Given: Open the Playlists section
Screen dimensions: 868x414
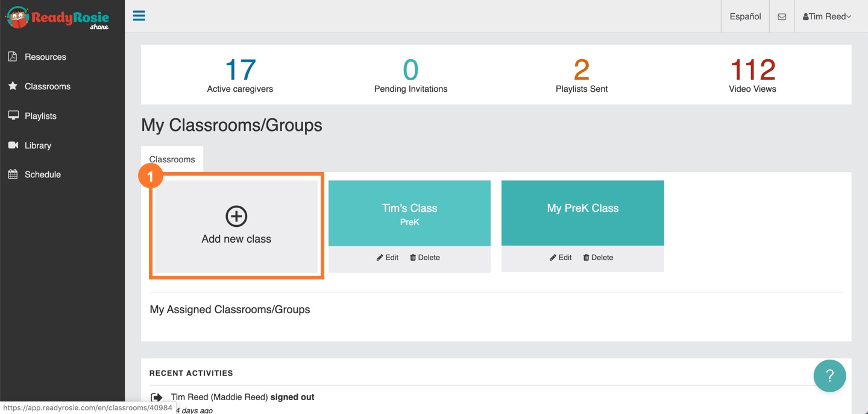Looking at the screenshot, I should 40,115.
